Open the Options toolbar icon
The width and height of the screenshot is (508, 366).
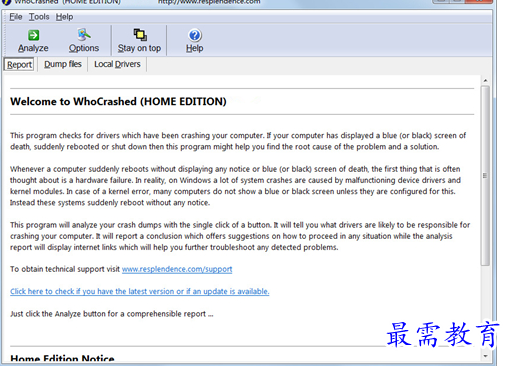[84, 35]
